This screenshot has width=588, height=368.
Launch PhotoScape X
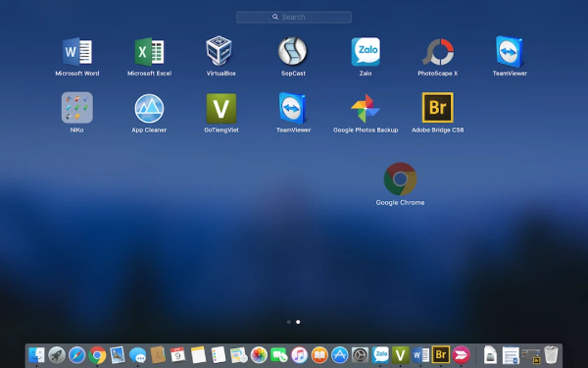(438, 51)
